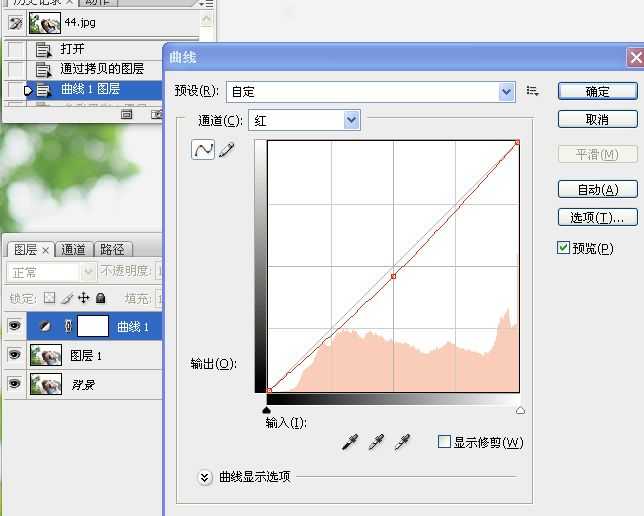Click the history brush source icon beside 44.jpg

click(15, 23)
